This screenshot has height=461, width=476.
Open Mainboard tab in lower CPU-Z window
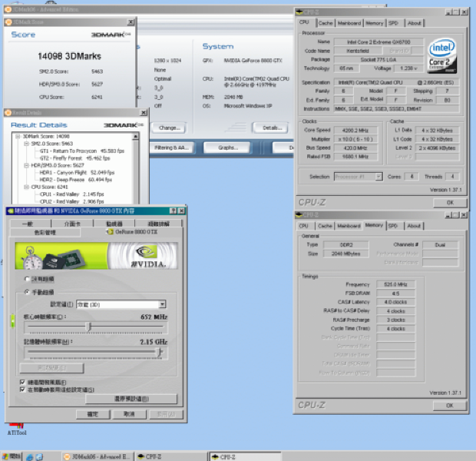click(349, 226)
